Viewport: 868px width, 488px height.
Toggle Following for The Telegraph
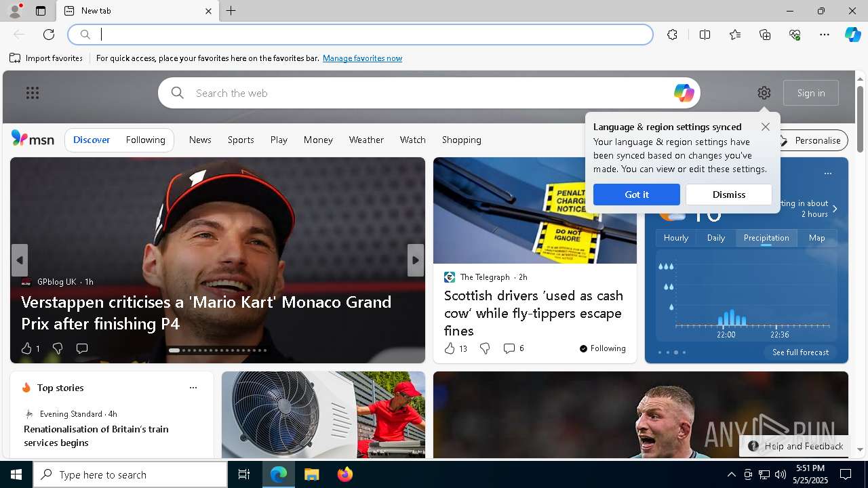point(603,348)
